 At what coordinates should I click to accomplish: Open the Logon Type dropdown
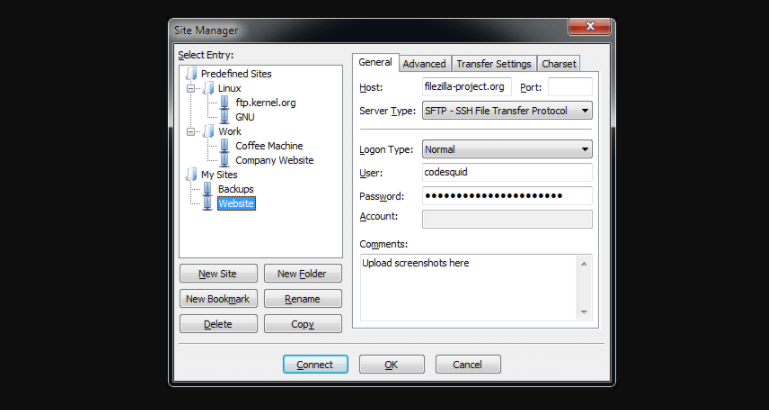pos(507,149)
